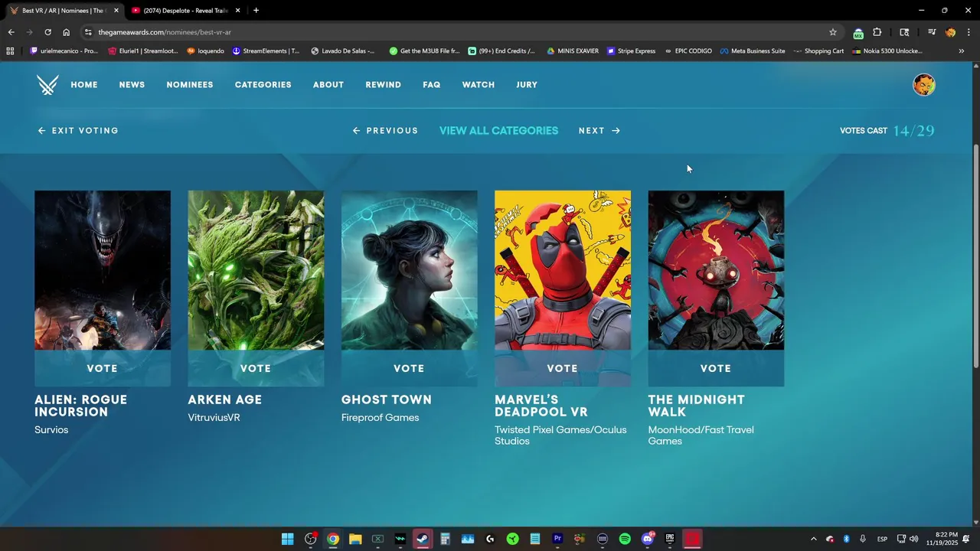The image size is (980, 551).
Task: Click VIEW ALL CATEGORIES
Action: tap(498, 131)
